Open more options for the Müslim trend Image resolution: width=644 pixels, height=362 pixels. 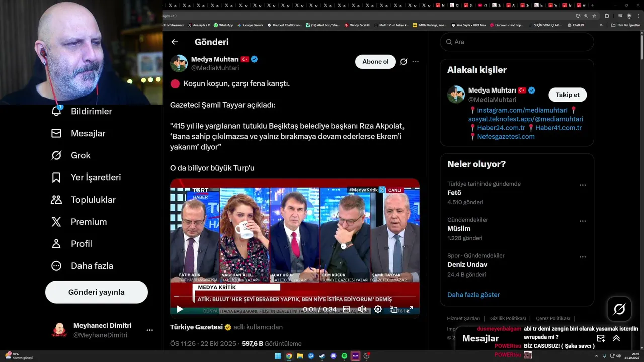(583, 221)
